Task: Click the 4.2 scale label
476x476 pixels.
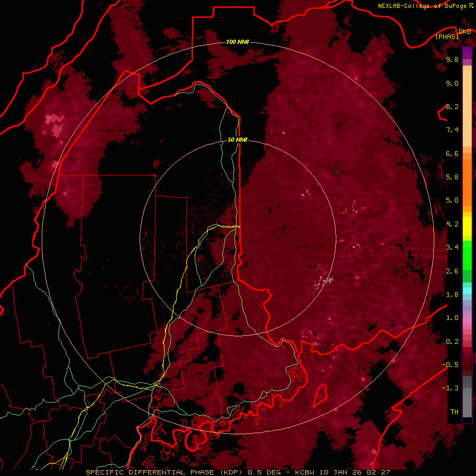Action: 452,224
